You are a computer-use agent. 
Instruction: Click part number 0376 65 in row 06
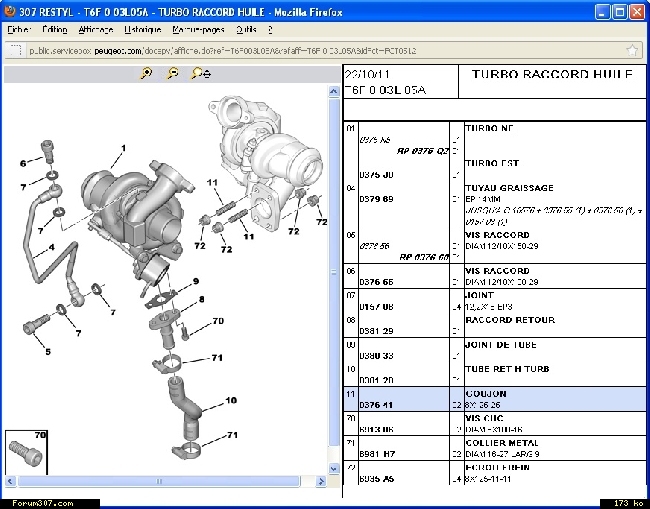point(376,282)
